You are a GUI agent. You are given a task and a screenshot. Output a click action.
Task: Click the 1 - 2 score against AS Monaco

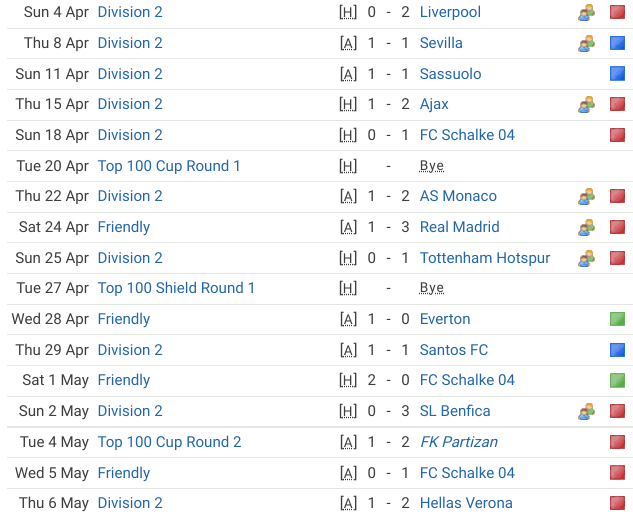pos(388,196)
